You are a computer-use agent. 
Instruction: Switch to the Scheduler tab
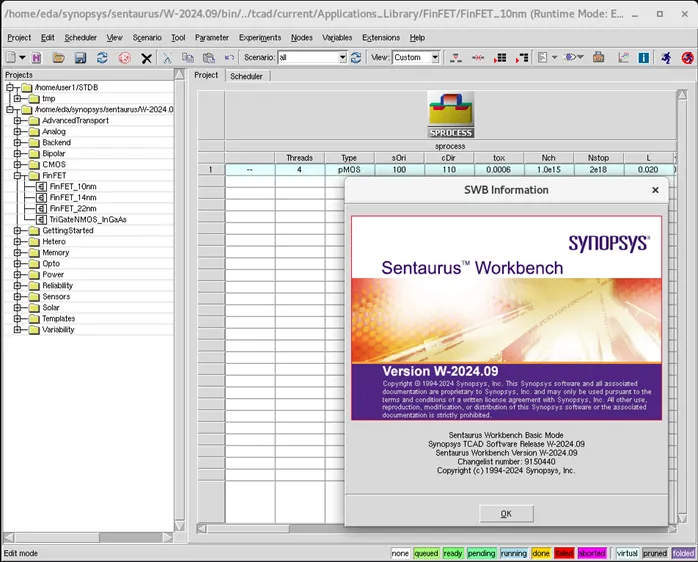247,77
